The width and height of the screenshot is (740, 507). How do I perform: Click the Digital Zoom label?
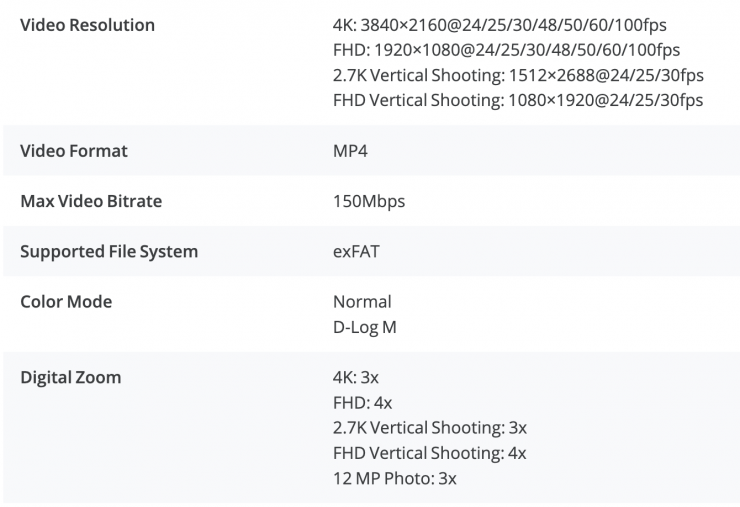tap(70, 378)
